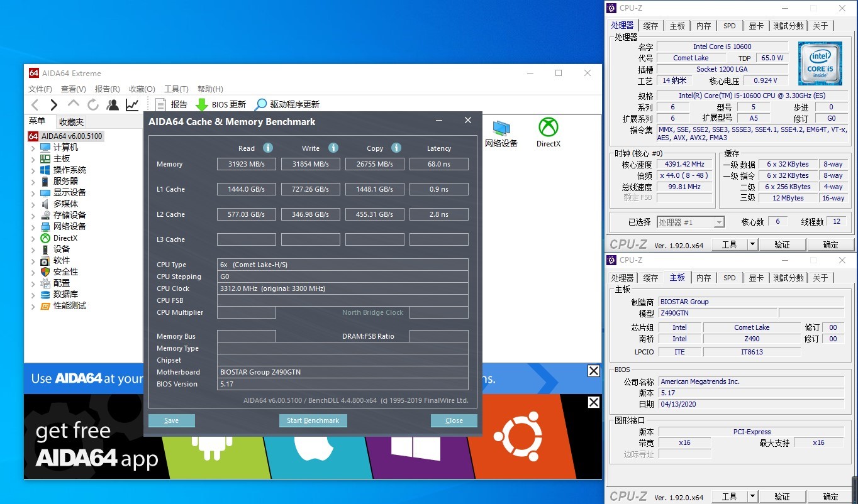Expand the DirectX tree node arrow
The width and height of the screenshot is (858, 504).
pyautogui.click(x=33, y=238)
